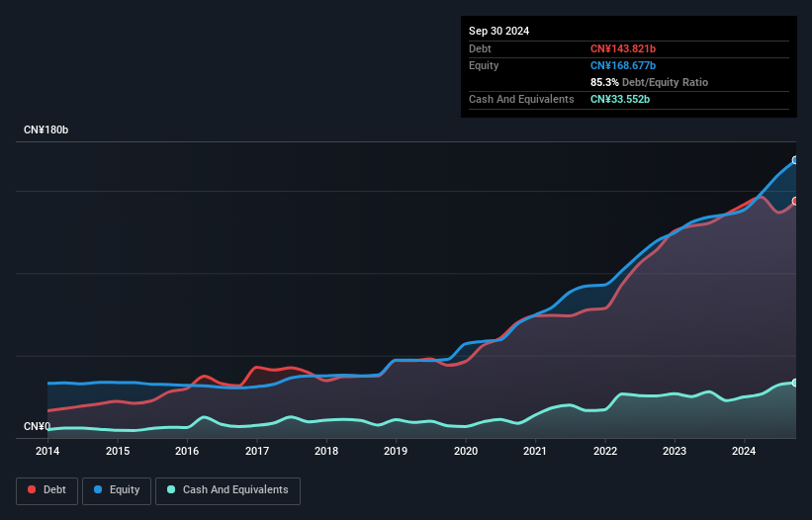This screenshot has height=520, width=812.
Task: Select the red Debt endpoint marker on chart
Action: click(795, 202)
